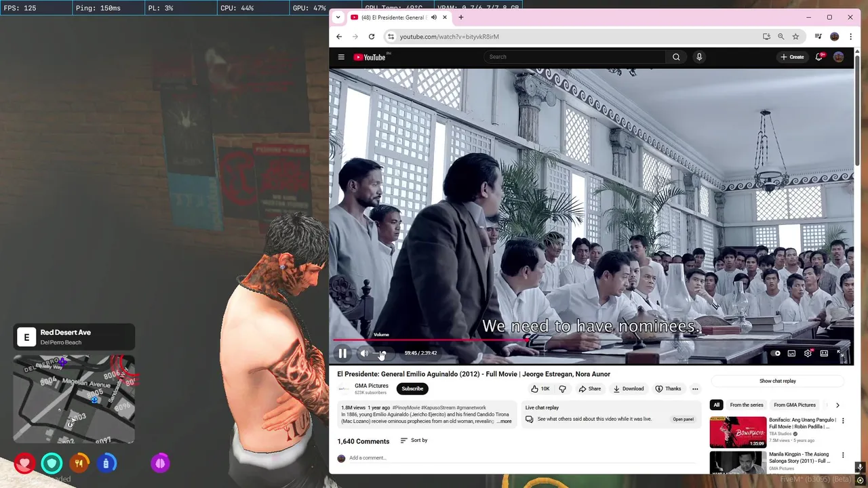Screen dimensions: 868x488
Task: Go to YouTube home via logo
Action: point(370,57)
